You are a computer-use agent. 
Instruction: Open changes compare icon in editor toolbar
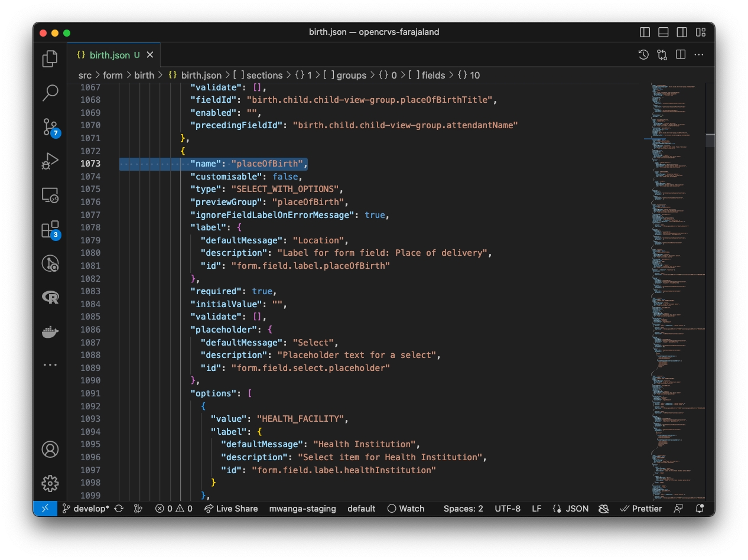coord(662,55)
